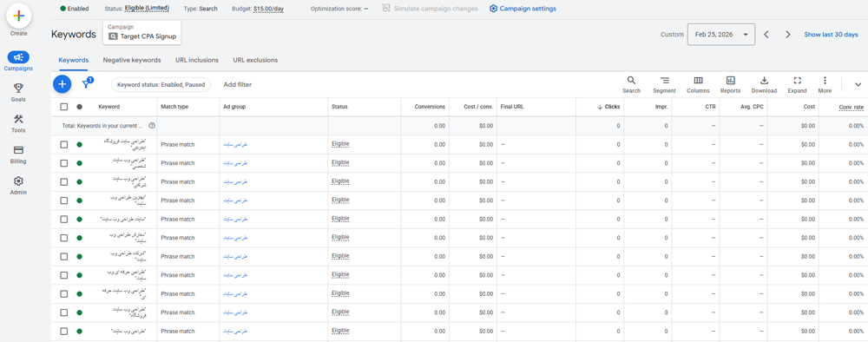The width and height of the screenshot is (868, 342).
Task: Go to previous date range arrow
Action: pyautogui.click(x=766, y=35)
